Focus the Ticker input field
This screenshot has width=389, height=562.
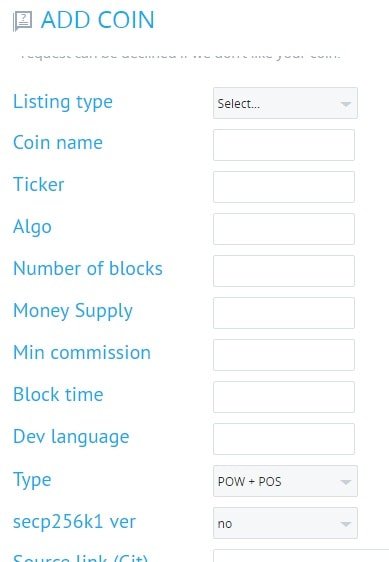coord(284,187)
